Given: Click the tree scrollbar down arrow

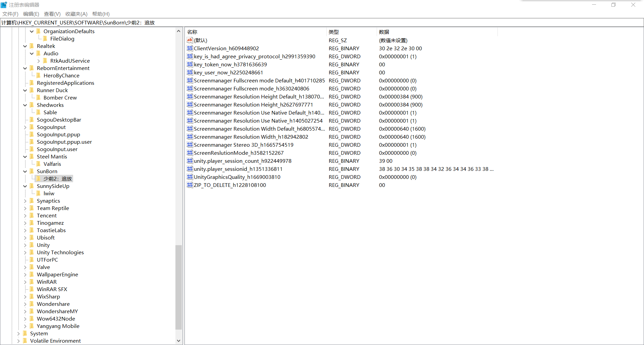Looking at the screenshot, I should coord(178,341).
